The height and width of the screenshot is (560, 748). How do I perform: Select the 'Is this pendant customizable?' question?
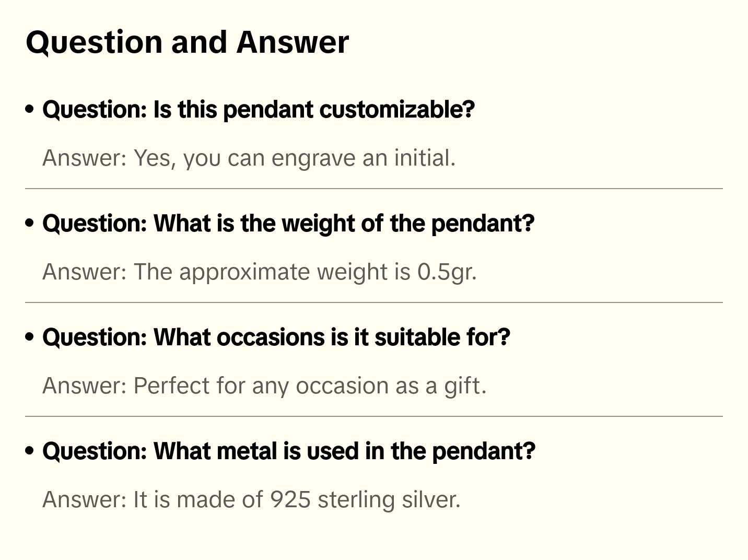[259, 110]
